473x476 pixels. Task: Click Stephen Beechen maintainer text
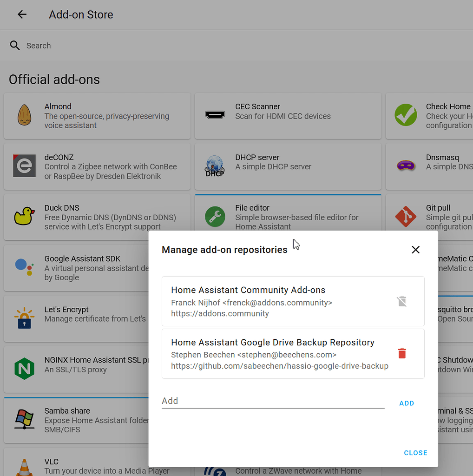(254, 355)
